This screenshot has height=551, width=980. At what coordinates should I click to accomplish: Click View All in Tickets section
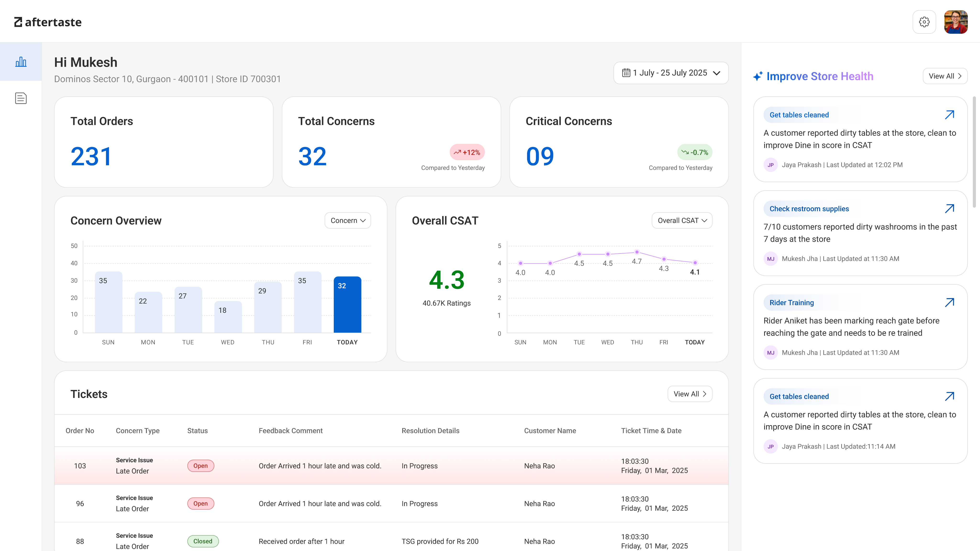click(689, 394)
